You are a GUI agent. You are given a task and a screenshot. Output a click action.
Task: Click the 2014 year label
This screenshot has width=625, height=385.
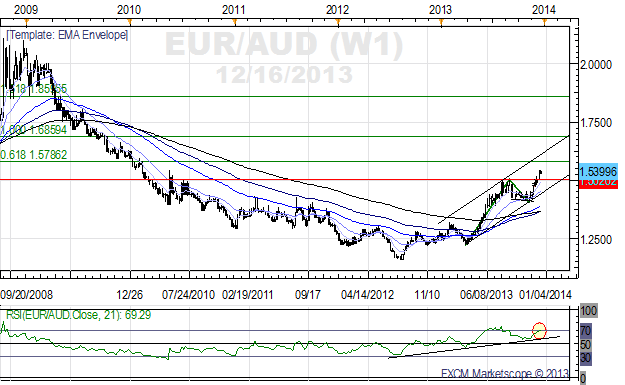point(544,9)
